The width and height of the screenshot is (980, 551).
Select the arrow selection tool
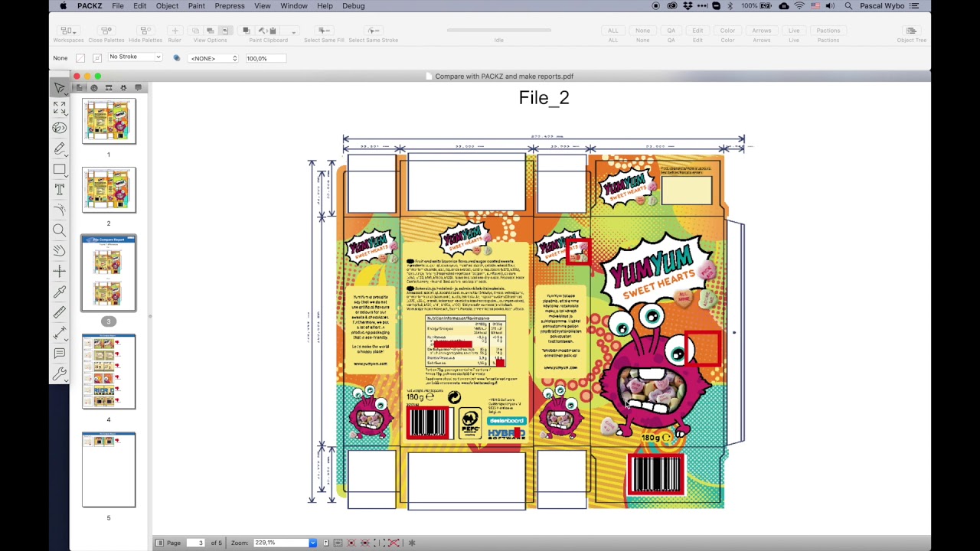coord(60,87)
